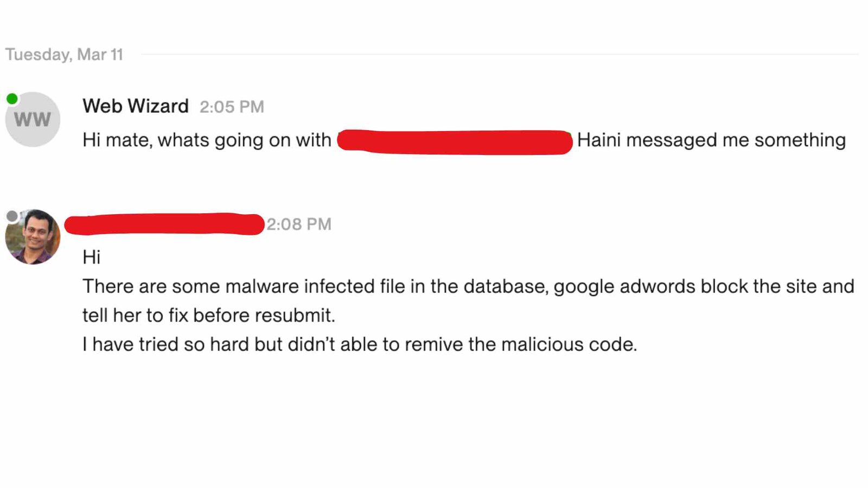The image size is (868, 488).
Task: Click the text "Haini messaged me something"
Action: pyautogui.click(x=711, y=140)
